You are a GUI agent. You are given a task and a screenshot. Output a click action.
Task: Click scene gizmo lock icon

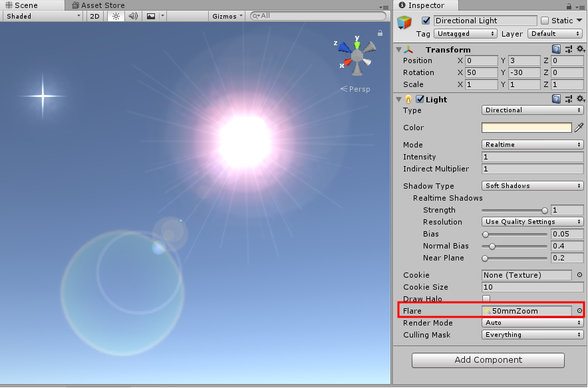[x=380, y=33]
